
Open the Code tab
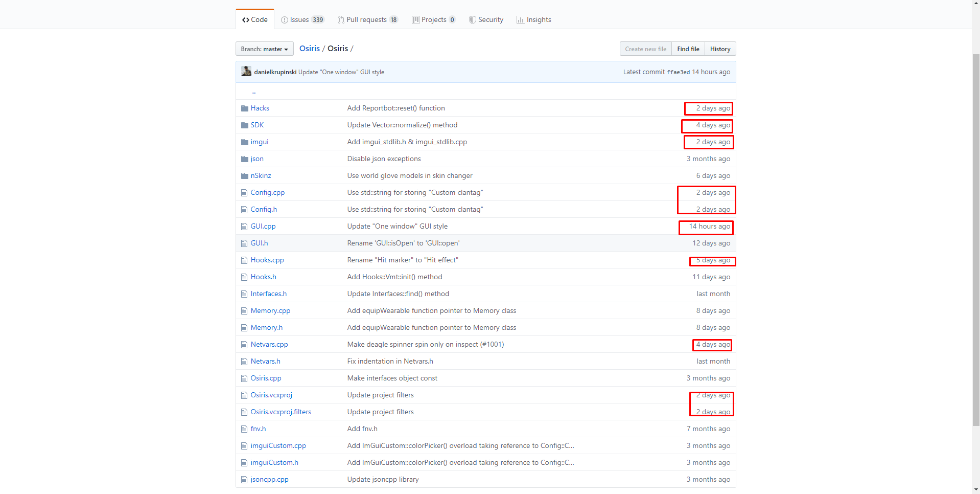(x=255, y=19)
